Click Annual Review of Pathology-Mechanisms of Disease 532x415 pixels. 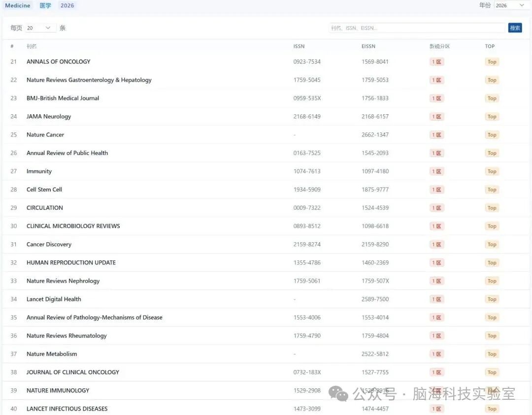[x=94, y=318]
